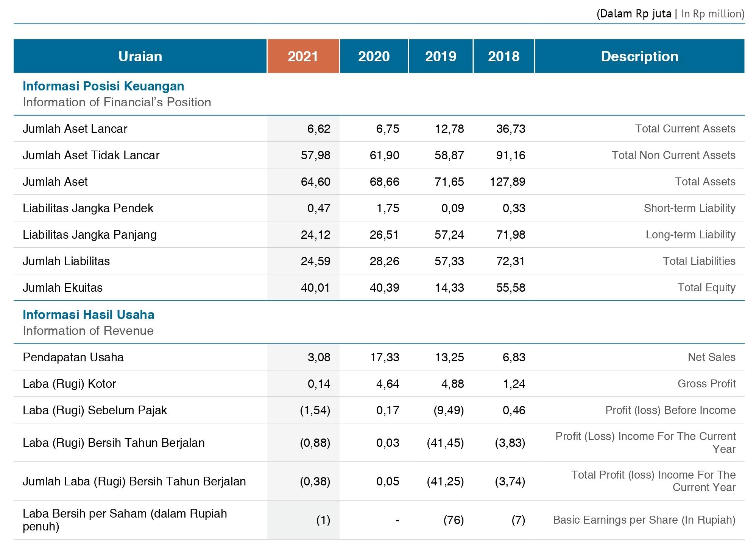Click the 2021 column header
This screenshot has width=756, height=552.
(x=303, y=56)
